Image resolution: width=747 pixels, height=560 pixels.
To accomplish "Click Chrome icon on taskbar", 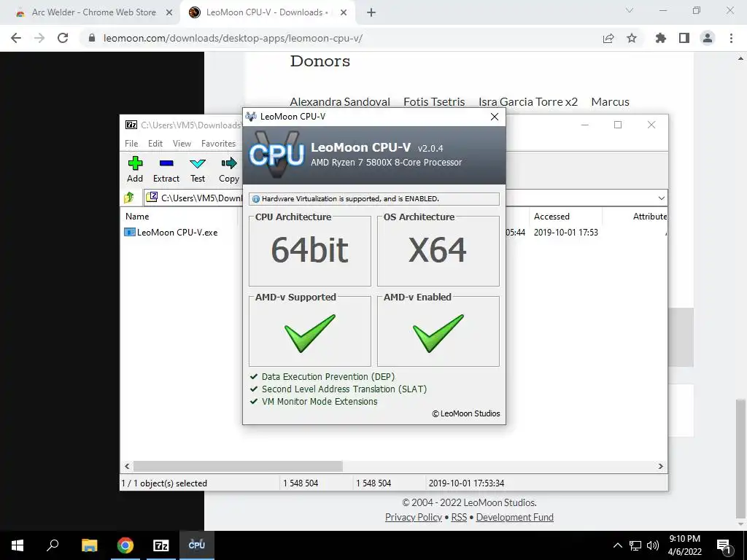I will [125, 545].
